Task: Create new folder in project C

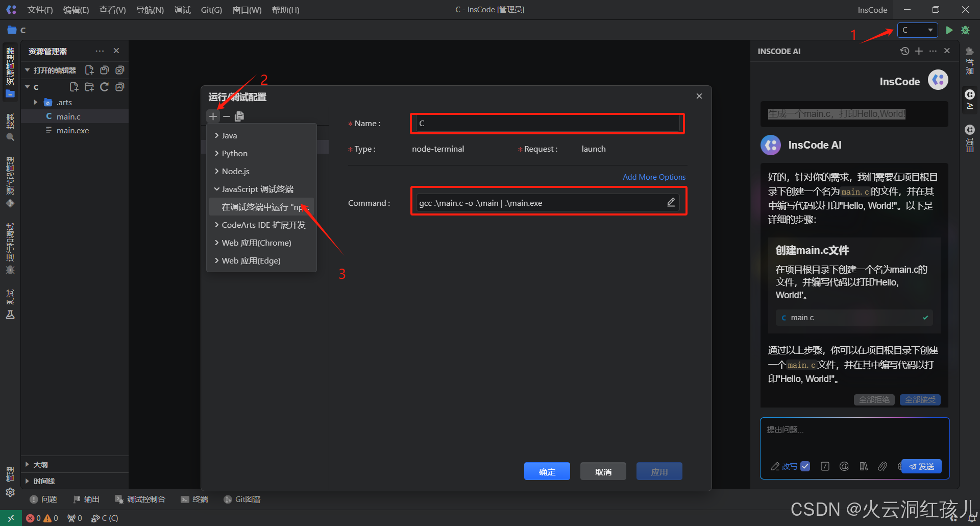Action: [89, 87]
